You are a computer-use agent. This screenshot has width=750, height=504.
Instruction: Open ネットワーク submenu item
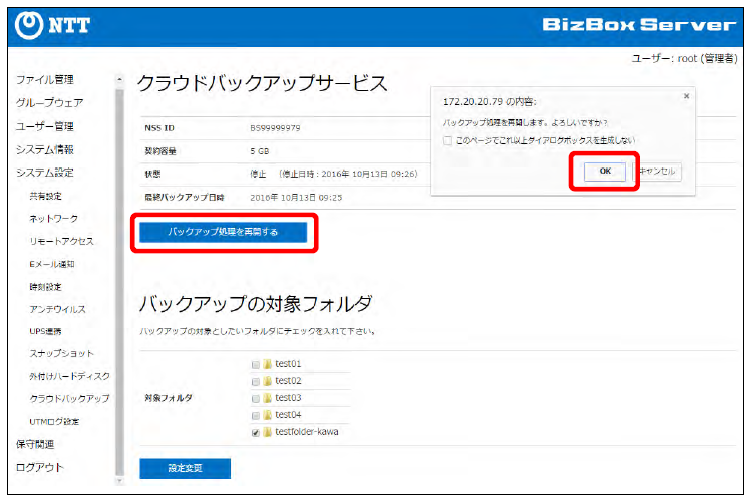coord(54,219)
